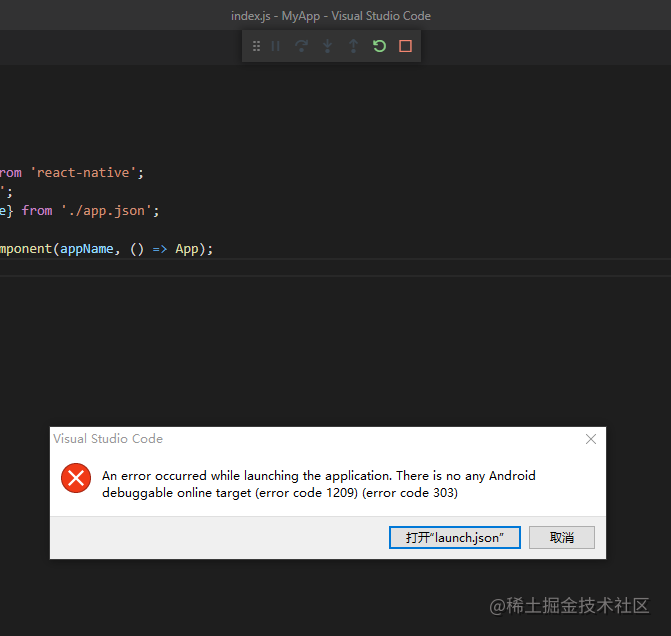The image size is (671, 636).
Task: Grab the debug toolbar drag handle
Action: tap(256, 46)
